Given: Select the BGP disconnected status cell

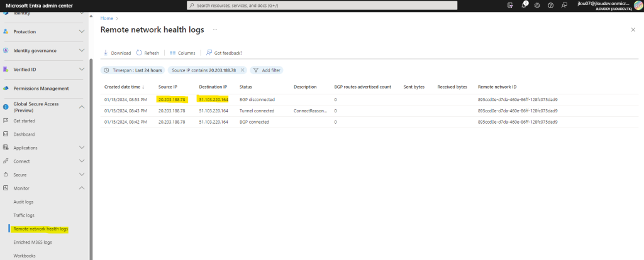Looking at the screenshot, I should [257, 100].
